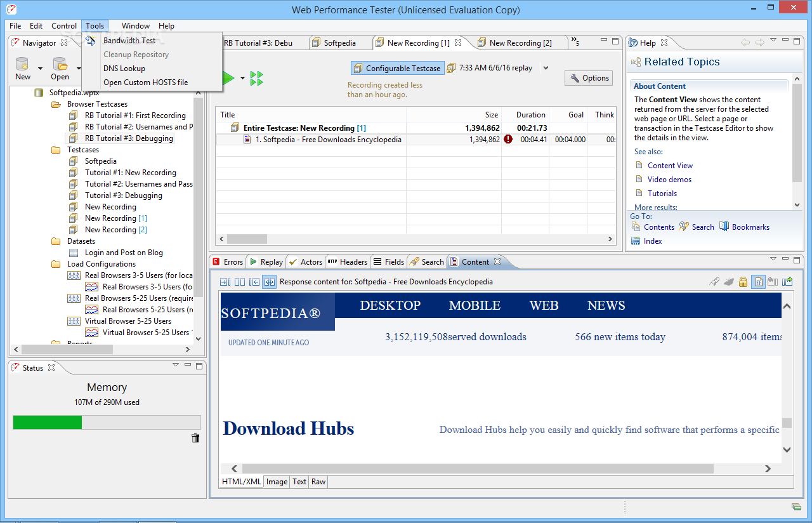Click the Open folder icon in Navigator
This screenshot has width=812, height=523.
point(60,63)
